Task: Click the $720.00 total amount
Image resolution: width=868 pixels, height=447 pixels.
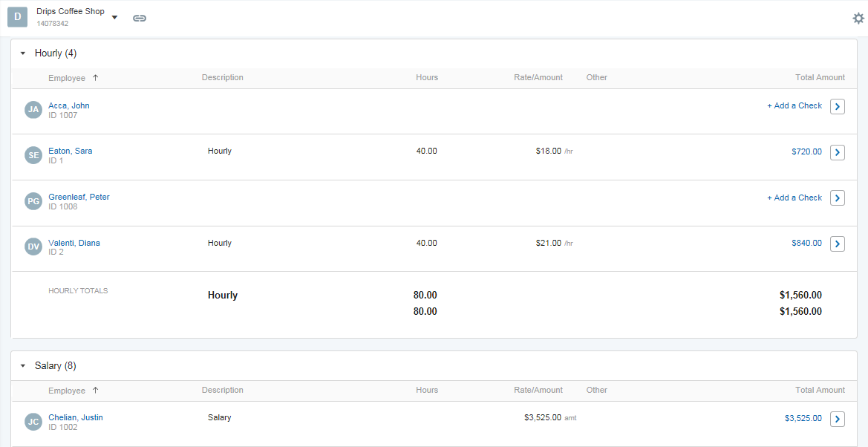Action: click(x=806, y=151)
